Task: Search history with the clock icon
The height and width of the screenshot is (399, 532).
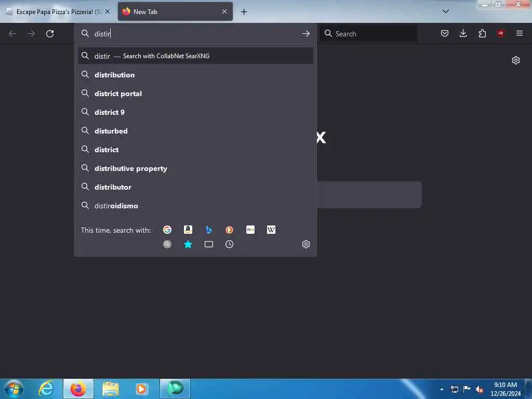Action: click(229, 244)
